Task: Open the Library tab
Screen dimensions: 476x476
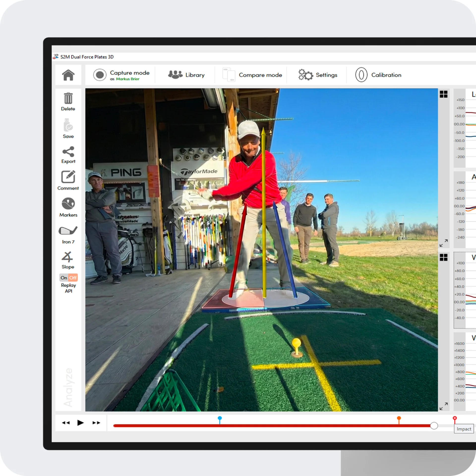Action: coord(186,75)
